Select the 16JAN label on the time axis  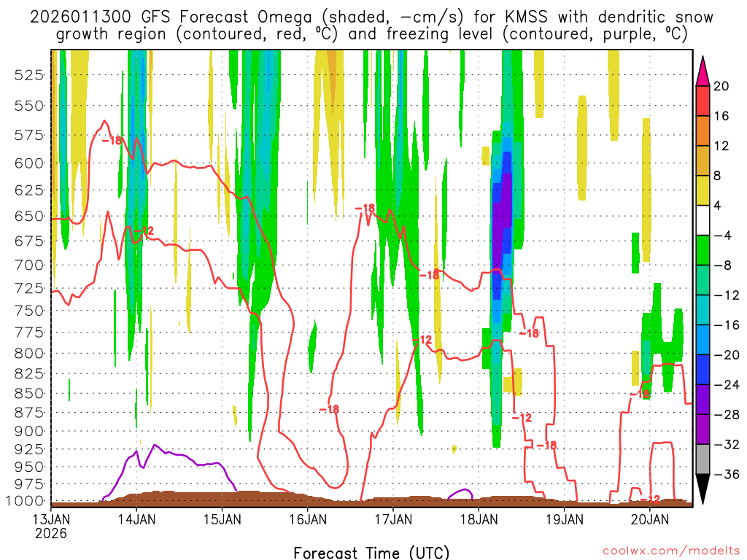pos(307,520)
